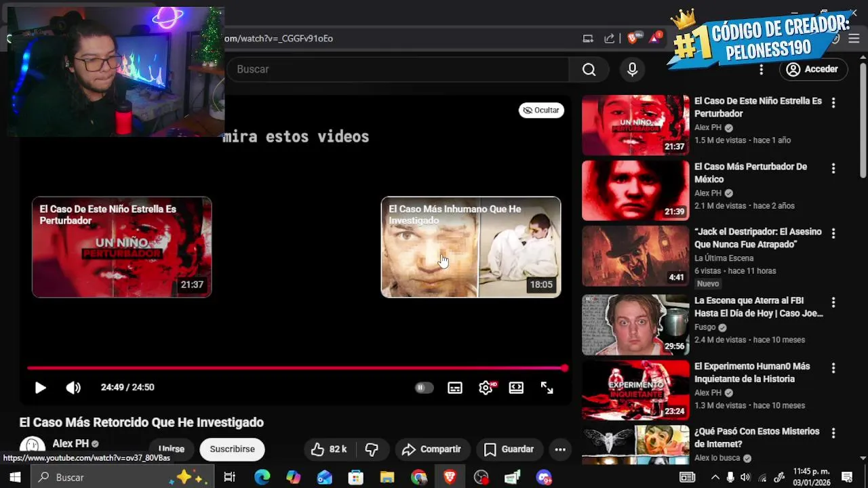Screen dimensions: 868x488
Task: Click the install app icon in address bar
Action: pos(588,39)
